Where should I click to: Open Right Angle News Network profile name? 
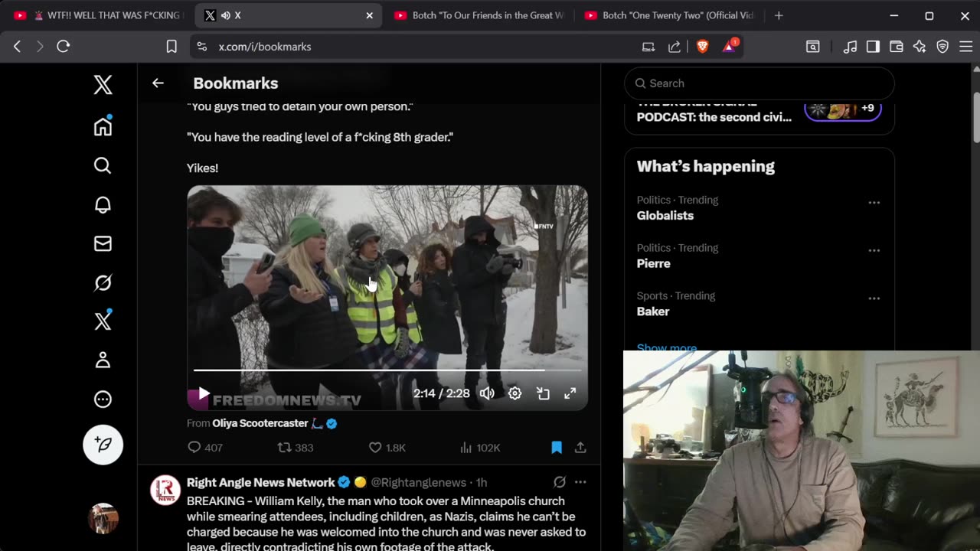pos(261,482)
